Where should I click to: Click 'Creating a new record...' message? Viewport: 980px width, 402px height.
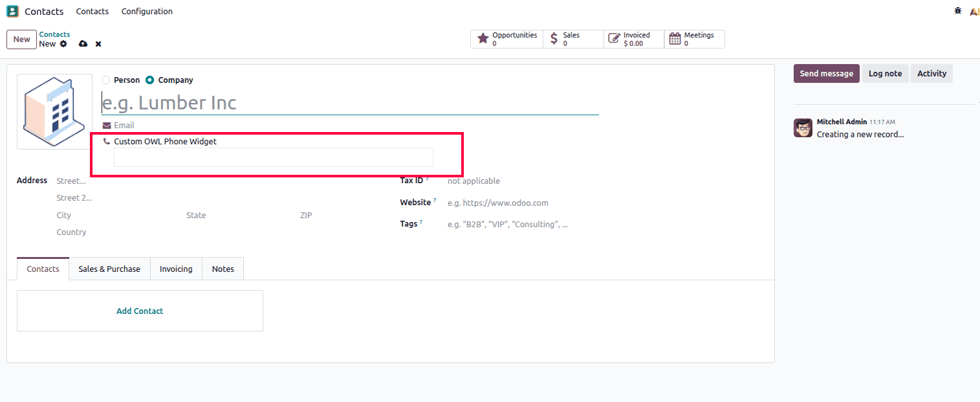860,134
